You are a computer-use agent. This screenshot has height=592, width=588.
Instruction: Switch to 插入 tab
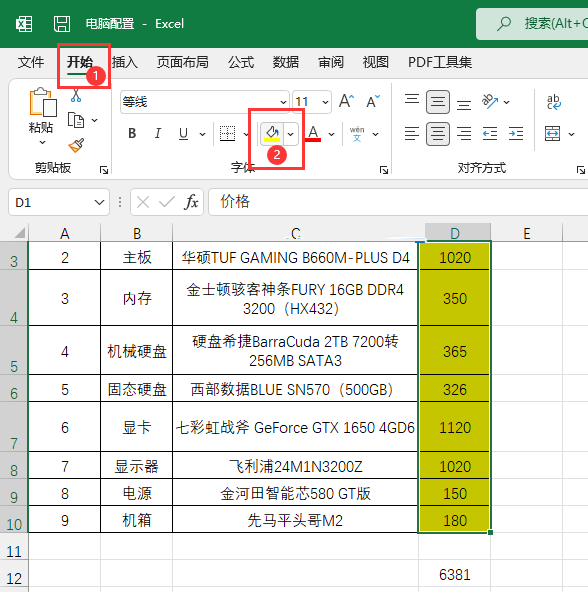point(125,62)
